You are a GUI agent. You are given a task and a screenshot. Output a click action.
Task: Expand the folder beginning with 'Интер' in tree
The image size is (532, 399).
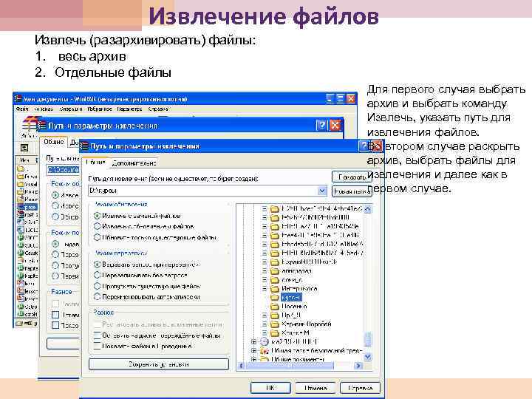click(265, 289)
